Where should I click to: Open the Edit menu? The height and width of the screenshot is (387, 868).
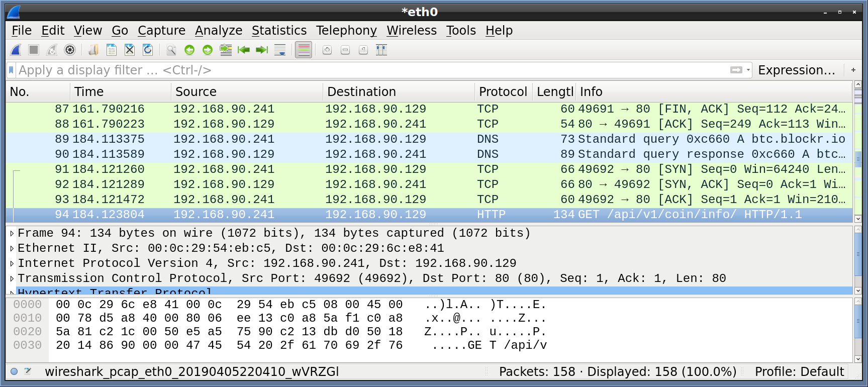click(x=53, y=31)
